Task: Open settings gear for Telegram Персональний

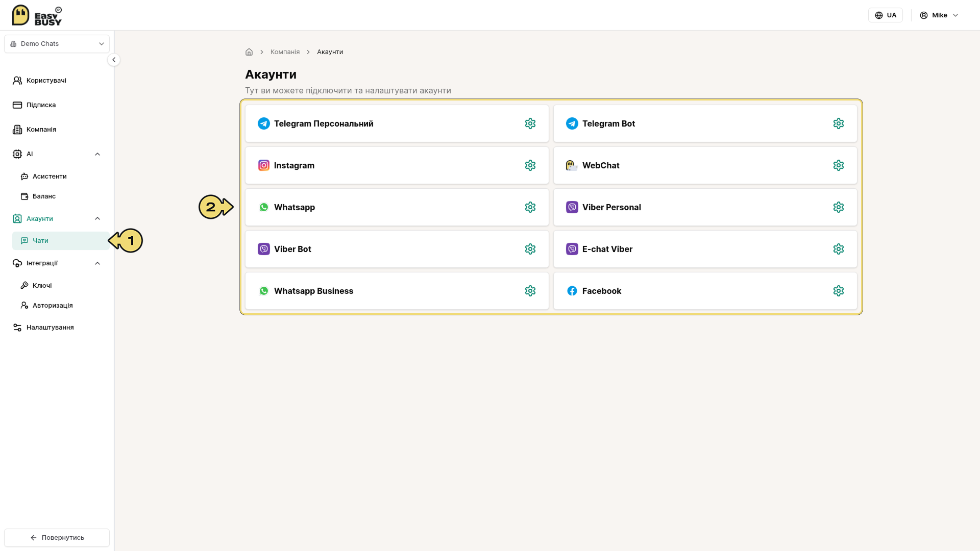Action: [530, 123]
